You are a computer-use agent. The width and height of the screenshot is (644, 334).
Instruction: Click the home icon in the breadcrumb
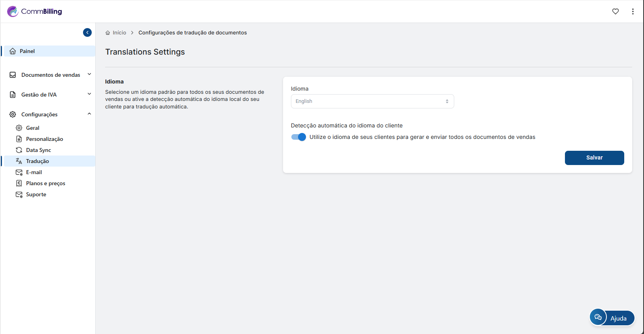pos(108,33)
